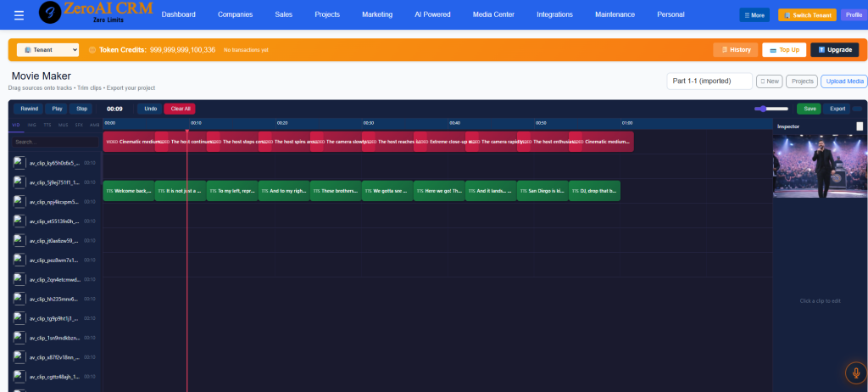
Task: Click the Inspector panel icon
Action: coord(860,126)
